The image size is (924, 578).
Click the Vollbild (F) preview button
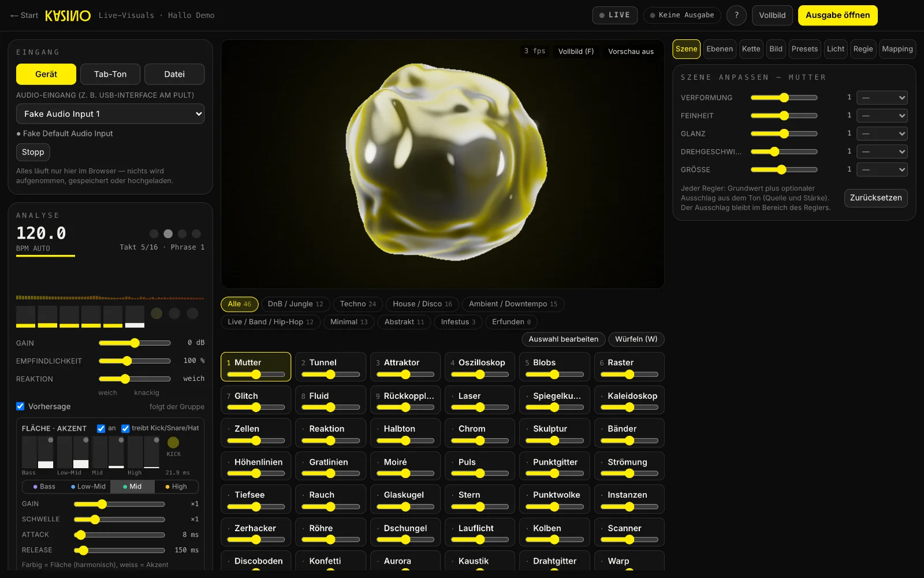click(x=576, y=51)
